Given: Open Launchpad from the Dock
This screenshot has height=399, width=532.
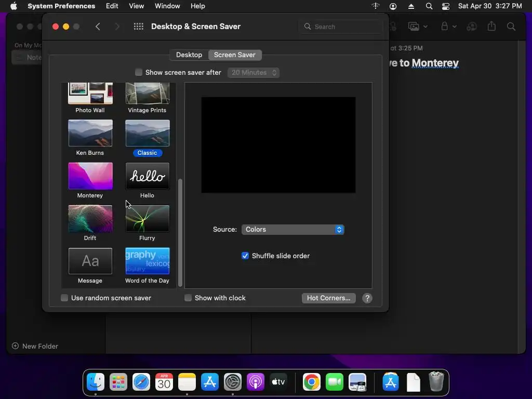Looking at the screenshot, I should (118, 382).
